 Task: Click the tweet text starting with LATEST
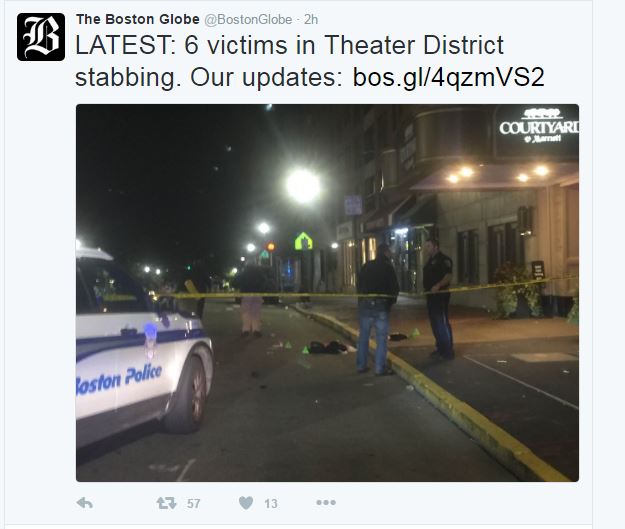(309, 61)
